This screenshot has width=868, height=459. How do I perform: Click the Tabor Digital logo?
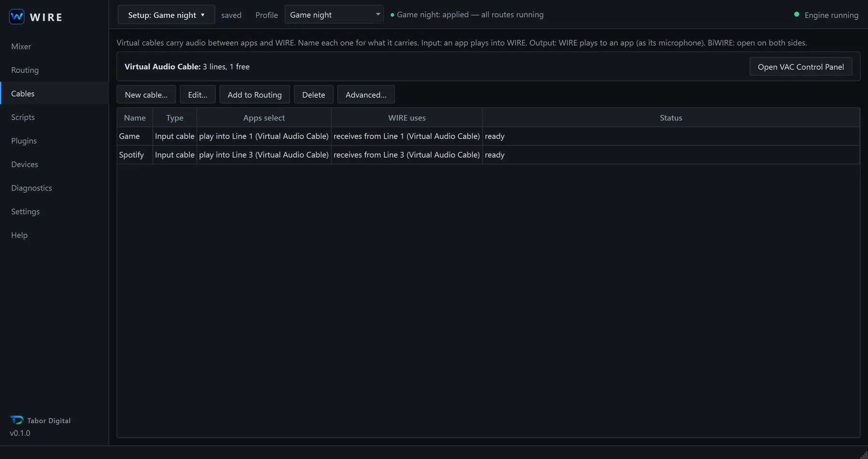(16, 420)
